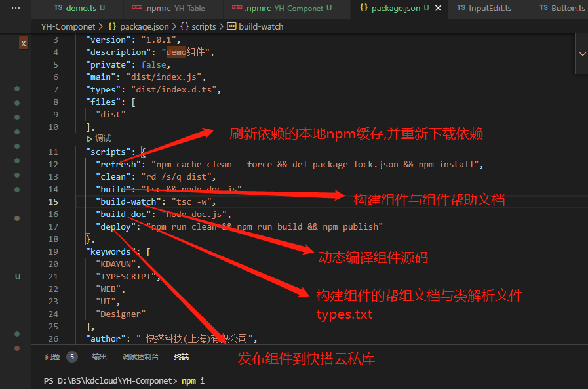Click the TS icon on demo.ts tab
The height and width of the screenshot is (389, 588).
(58, 9)
